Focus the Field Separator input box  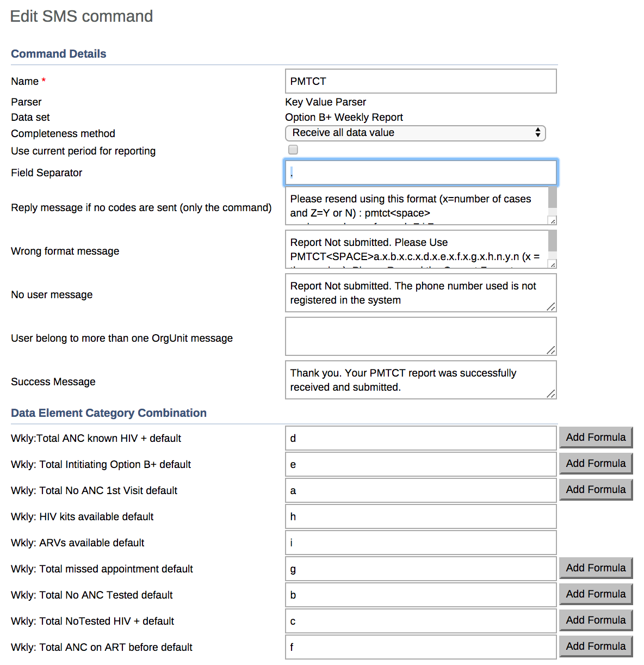(x=420, y=173)
